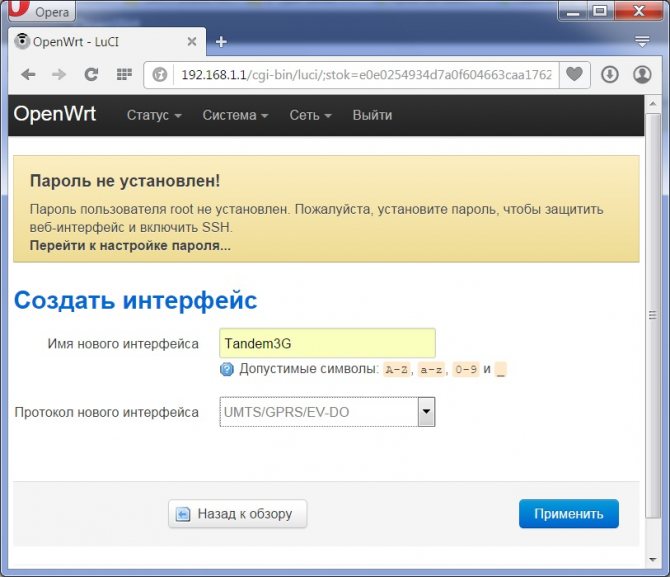The height and width of the screenshot is (577, 670).
Task: Go forward with the browser forward arrow
Action: [x=59, y=75]
